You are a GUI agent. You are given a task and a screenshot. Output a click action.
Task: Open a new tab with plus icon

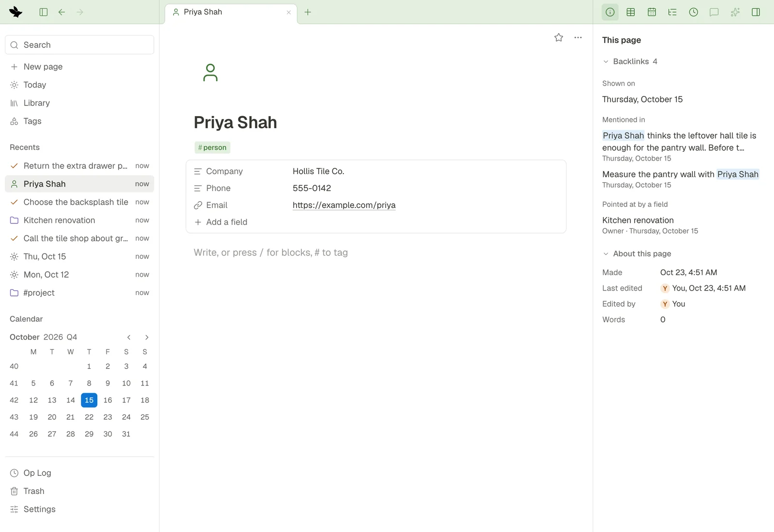(308, 12)
